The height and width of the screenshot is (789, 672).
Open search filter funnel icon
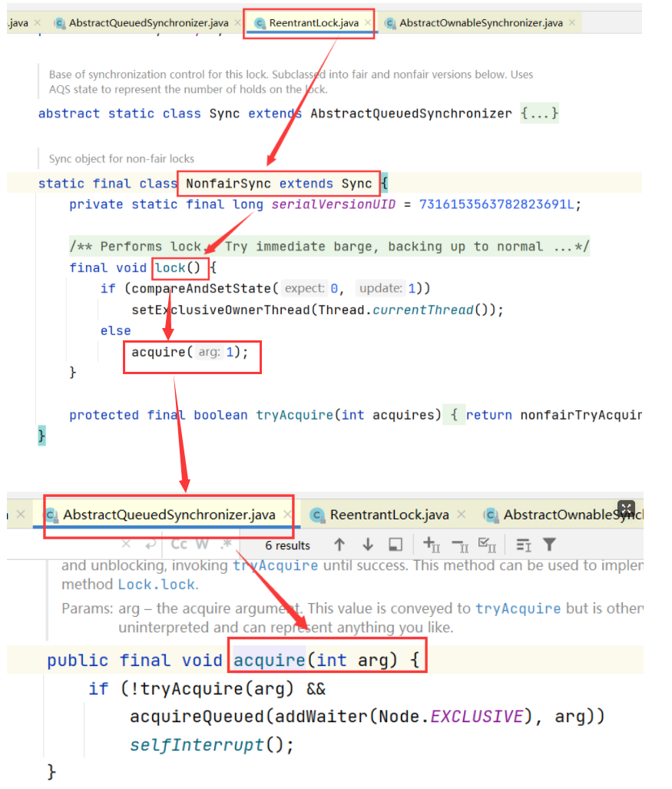click(x=549, y=545)
